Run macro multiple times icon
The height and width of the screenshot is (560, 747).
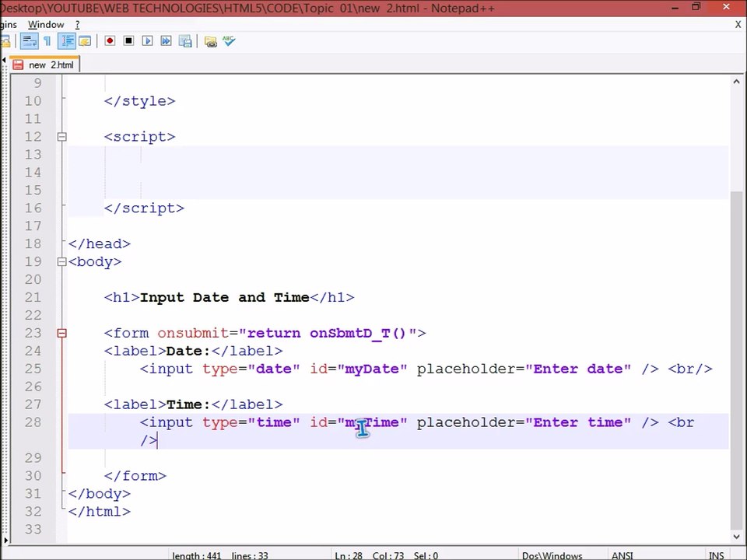(x=166, y=41)
